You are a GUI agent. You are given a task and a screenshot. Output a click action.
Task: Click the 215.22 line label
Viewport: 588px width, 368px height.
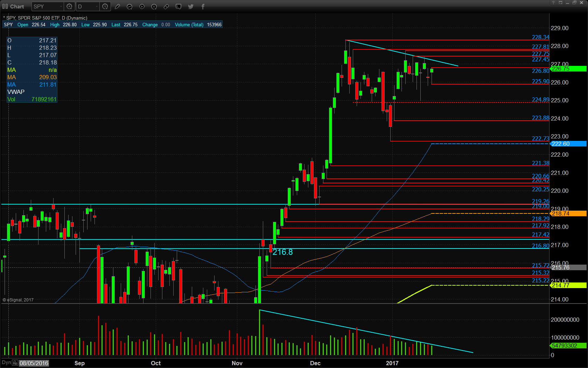[x=540, y=280]
